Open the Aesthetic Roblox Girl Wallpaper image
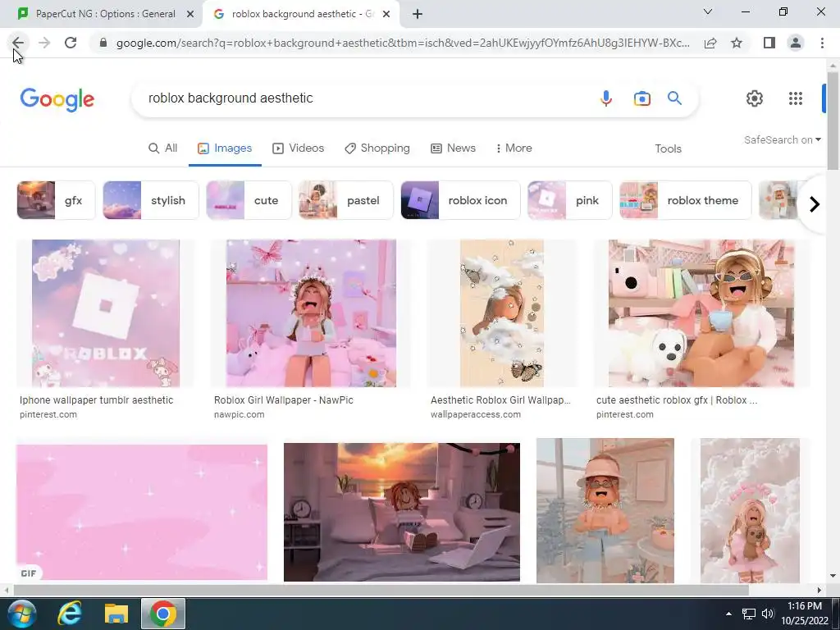Viewport: 840px width, 630px height. pos(501,313)
